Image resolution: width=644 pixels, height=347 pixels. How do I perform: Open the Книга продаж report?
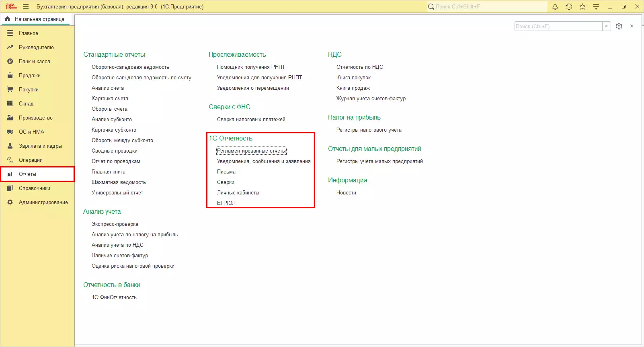(353, 88)
